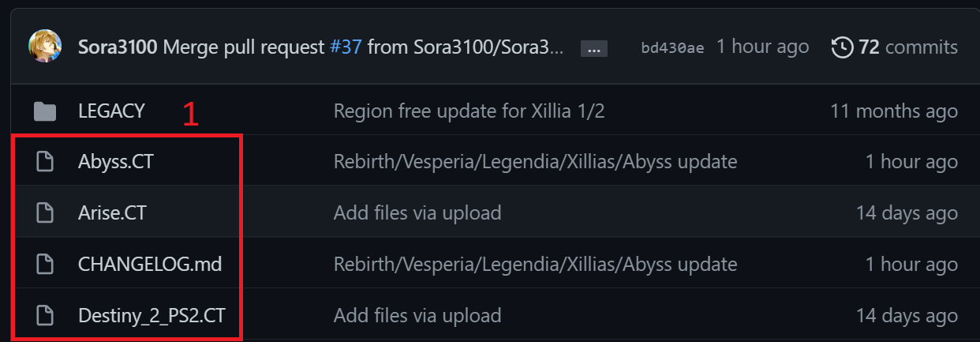This screenshot has width=980, height=342.
Task: Click the file icon beside CHANGELOG.md
Action: pos(46,264)
